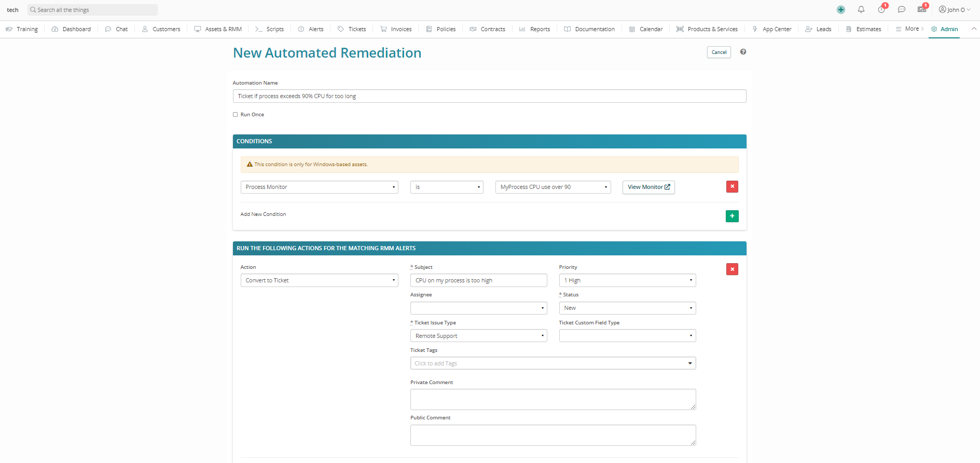Delete the Convert to Ticket action
Screen dimensions: 980x463
tap(731, 269)
